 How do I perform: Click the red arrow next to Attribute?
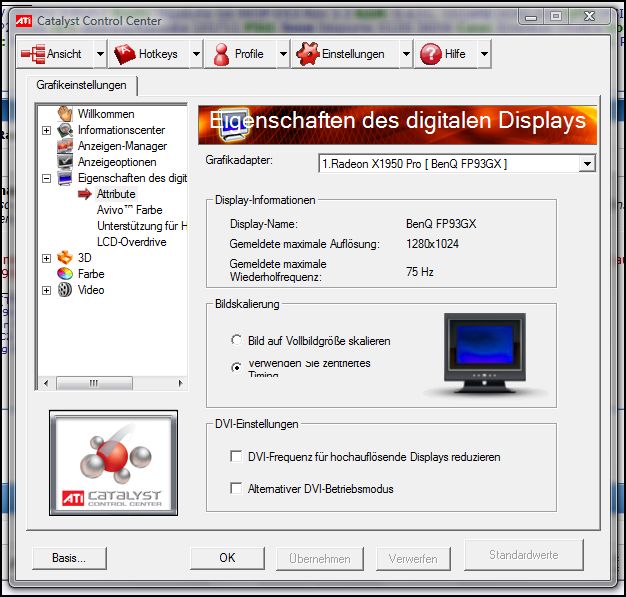point(85,194)
